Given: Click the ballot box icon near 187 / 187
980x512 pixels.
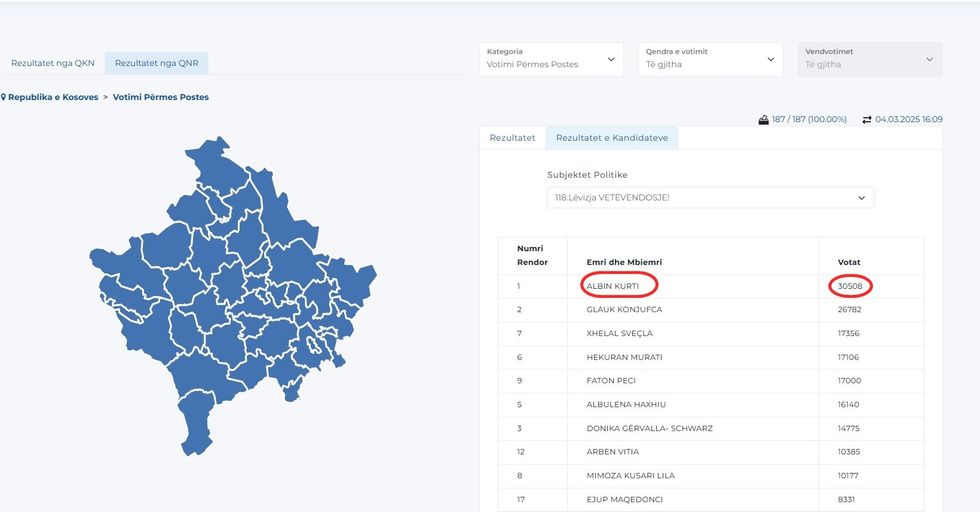Looking at the screenshot, I should pos(763,119).
